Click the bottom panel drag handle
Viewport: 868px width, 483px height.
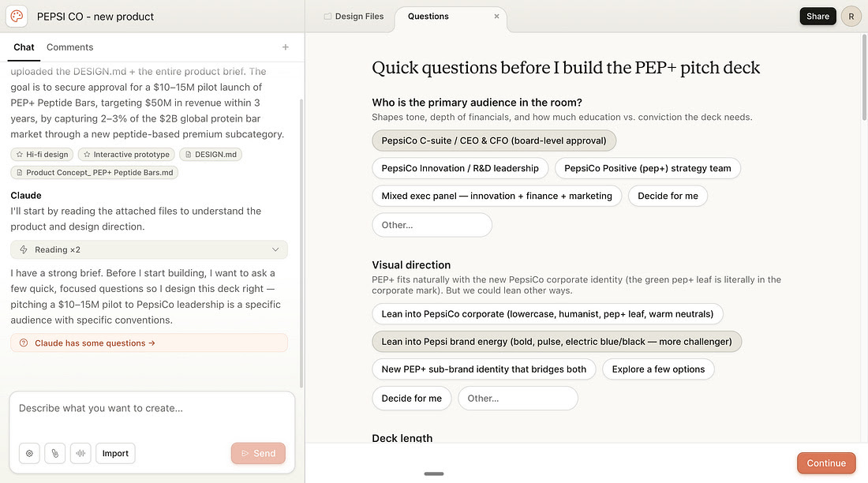(433, 474)
